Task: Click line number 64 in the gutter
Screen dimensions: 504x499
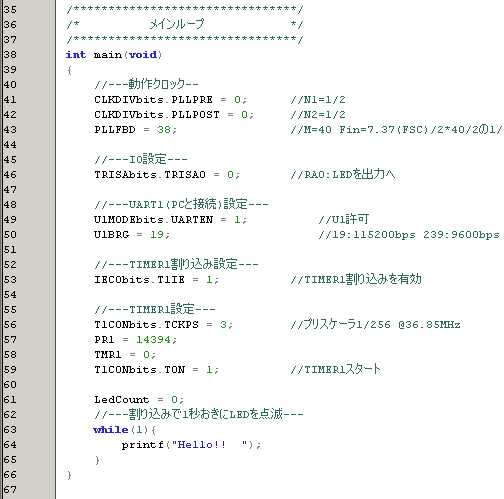Action: coord(10,445)
